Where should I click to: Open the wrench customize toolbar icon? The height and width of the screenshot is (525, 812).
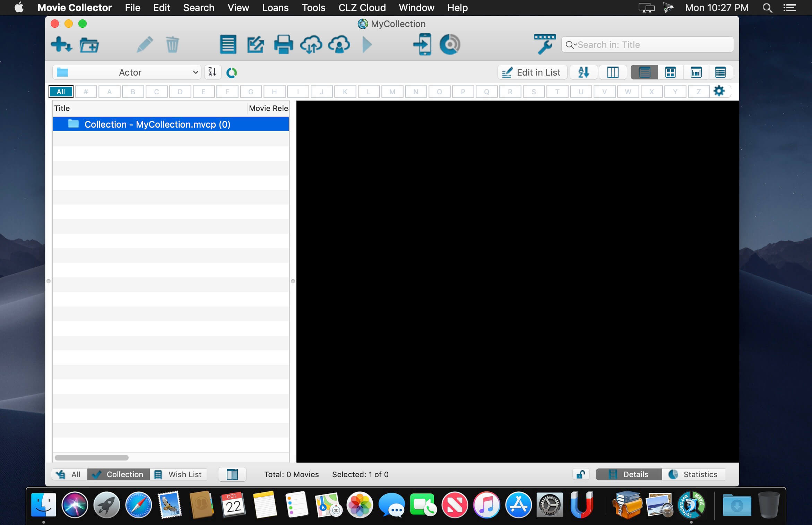pos(545,44)
